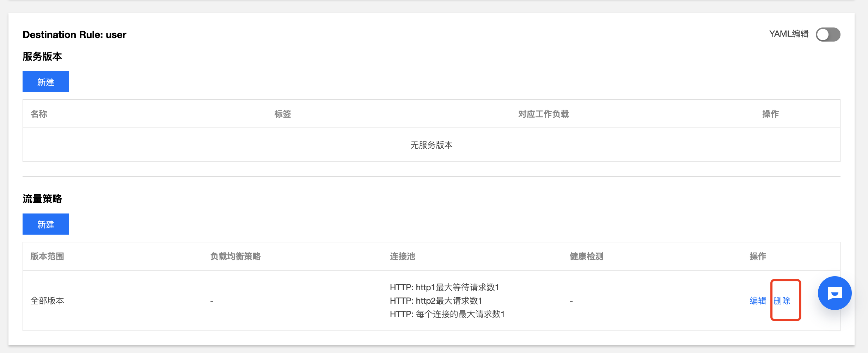Click the 负载均衡策略 column header
This screenshot has width=868, height=353.
[236, 256]
